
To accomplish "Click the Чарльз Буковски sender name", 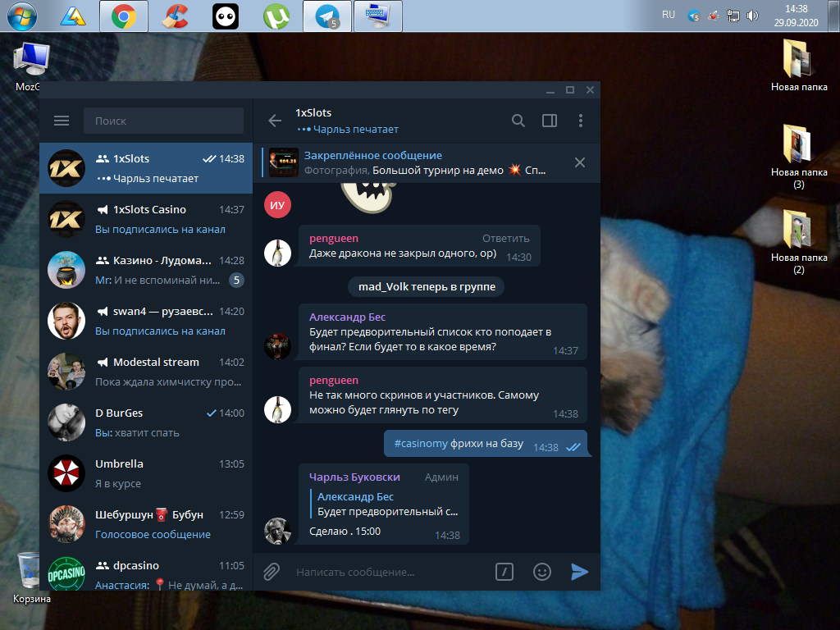I will click(354, 477).
